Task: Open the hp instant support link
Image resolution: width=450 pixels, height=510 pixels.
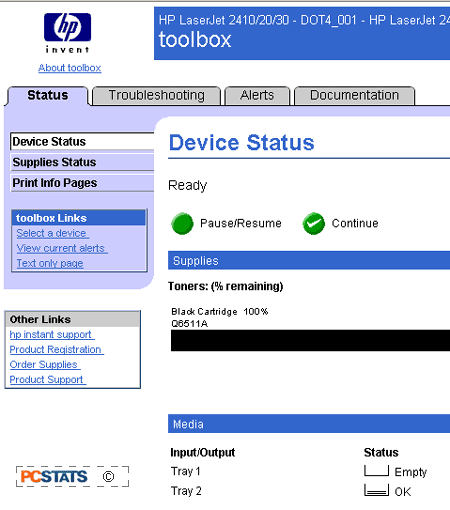Action: (x=52, y=334)
